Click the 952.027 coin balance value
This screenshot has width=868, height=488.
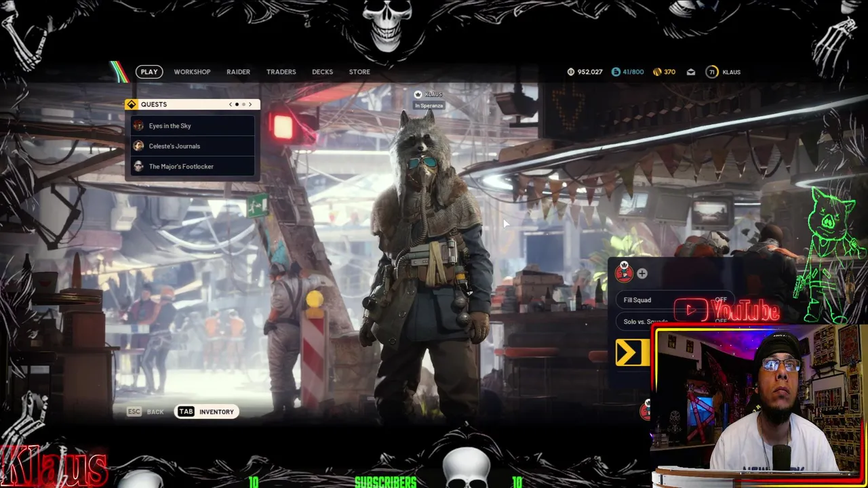pos(589,72)
